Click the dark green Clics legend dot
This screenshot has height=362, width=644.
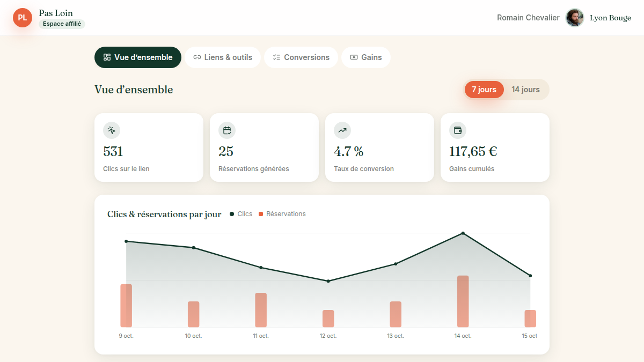tap(232, 214)
